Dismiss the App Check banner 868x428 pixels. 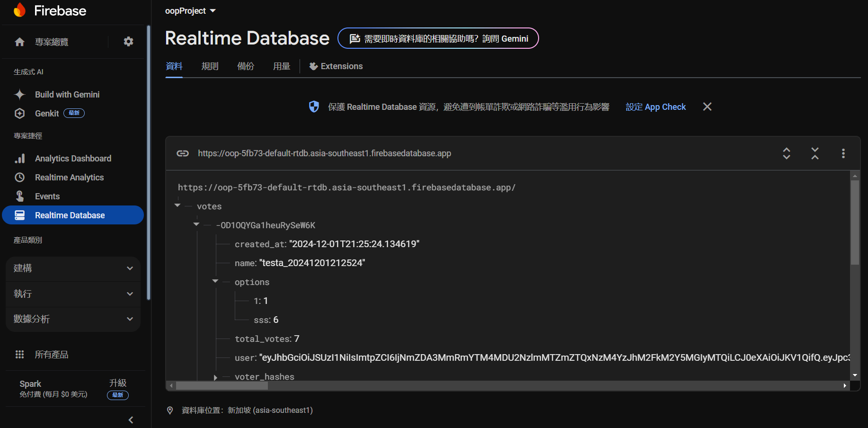click(x=707, y=107)
